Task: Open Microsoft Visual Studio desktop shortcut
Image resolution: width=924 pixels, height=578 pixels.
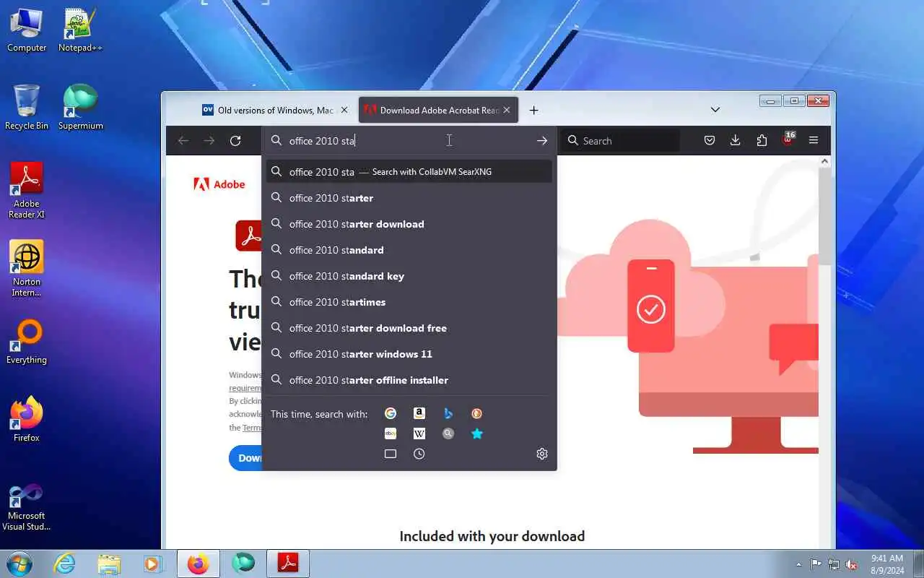Action: pyautogui.click(x=27, y=507)
